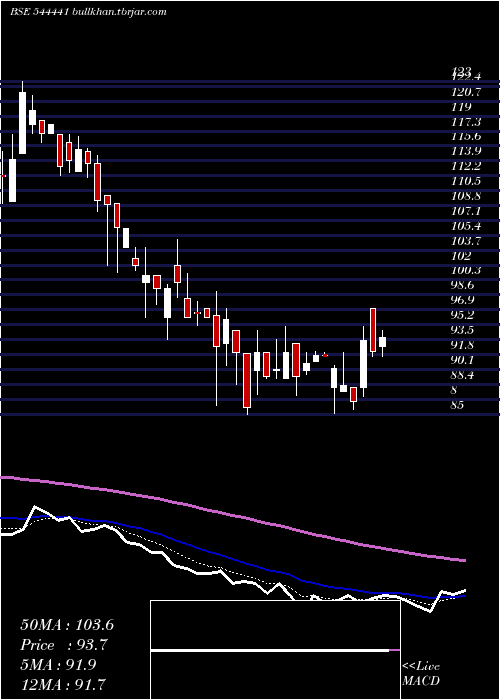The image size is (500, 700).
Task: Click the 110.5 price axis label
Action: pos(466,181)
